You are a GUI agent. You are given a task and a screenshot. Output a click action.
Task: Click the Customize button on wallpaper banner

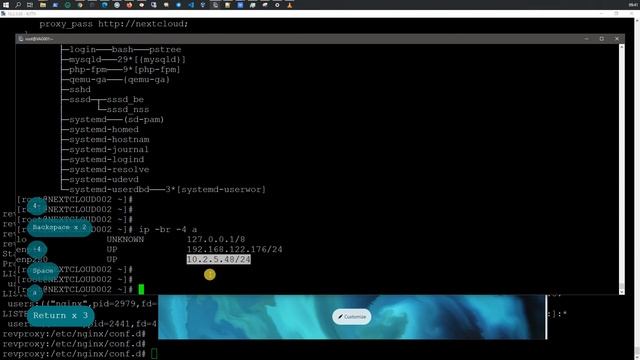[x=351, y=317]
